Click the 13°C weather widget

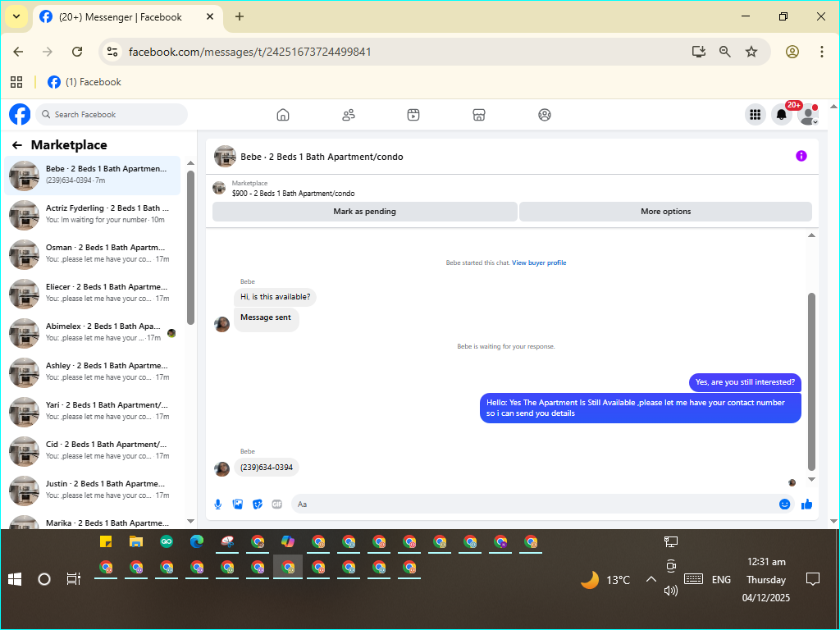[x=605, y=580]
